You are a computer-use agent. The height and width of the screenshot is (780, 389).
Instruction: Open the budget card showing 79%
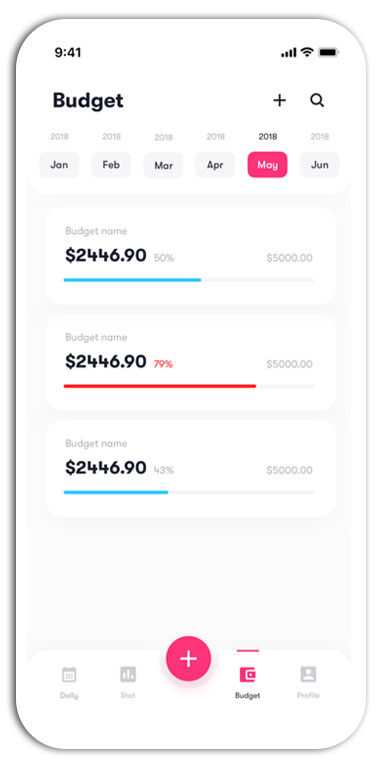point(191,362)
